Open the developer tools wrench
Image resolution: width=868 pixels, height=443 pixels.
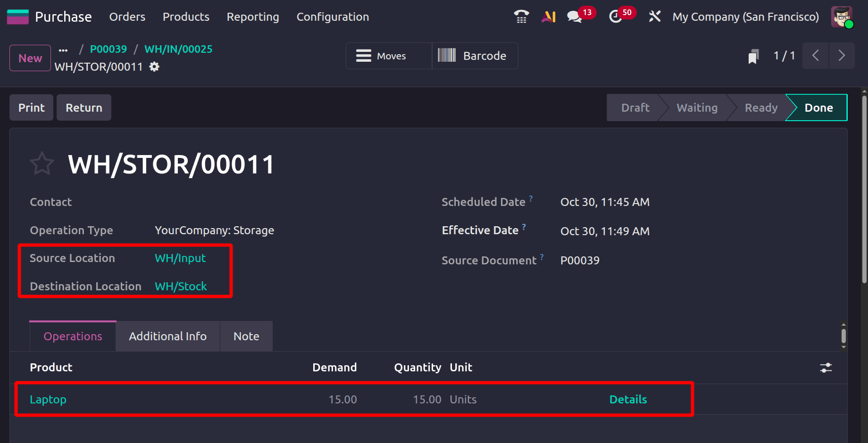[x=655, y=16]
